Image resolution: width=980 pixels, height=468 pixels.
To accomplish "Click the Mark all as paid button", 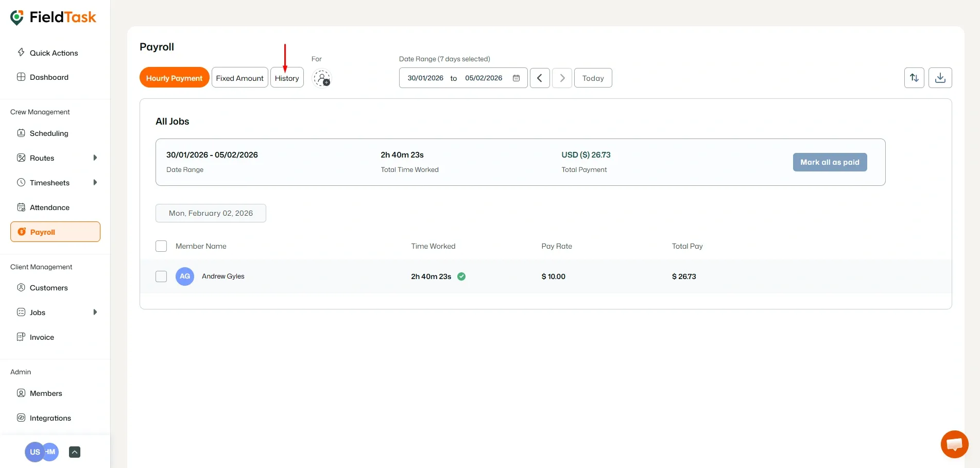I will click(x=830, y=162).
